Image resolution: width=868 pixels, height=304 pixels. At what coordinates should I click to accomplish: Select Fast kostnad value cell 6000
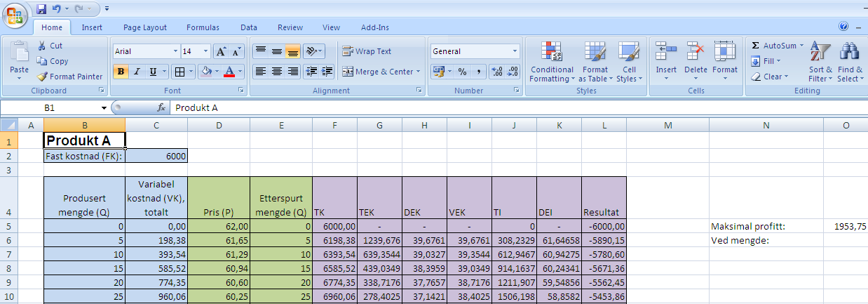pos(156,156)
